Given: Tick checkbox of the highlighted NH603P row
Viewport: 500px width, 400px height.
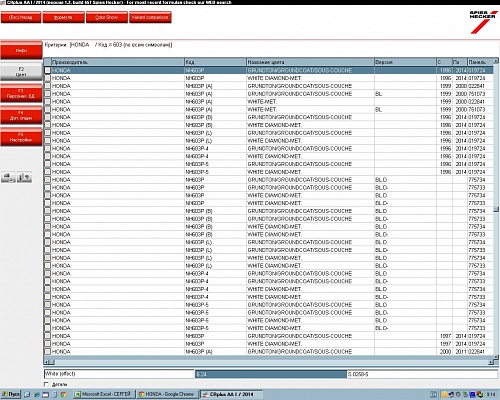Looking at the screenshot, I should pyautogui.click(x=48, y=70).
